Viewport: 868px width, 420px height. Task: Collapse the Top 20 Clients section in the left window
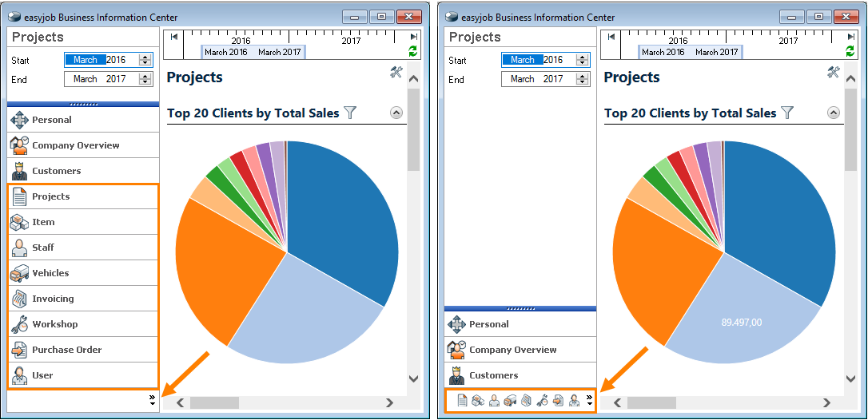point(396,113)
